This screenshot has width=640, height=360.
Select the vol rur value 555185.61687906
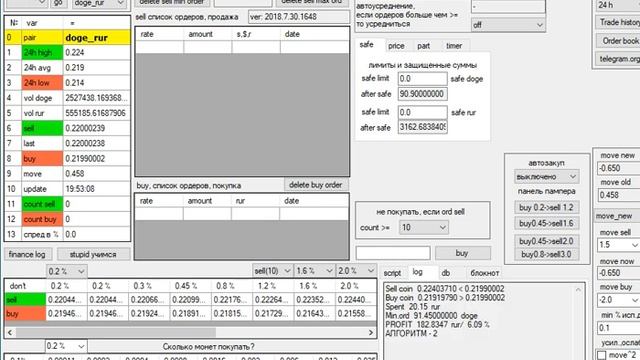pos(97,113)
